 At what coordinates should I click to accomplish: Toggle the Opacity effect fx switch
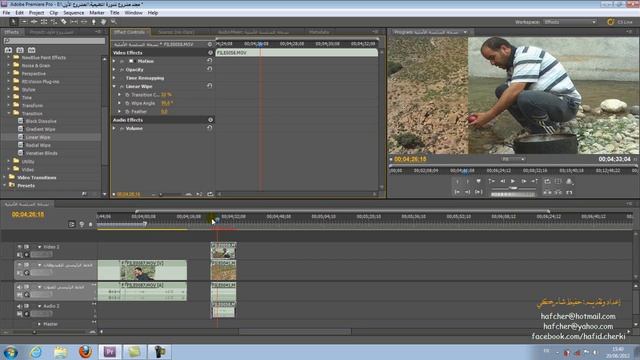(122, 70)
